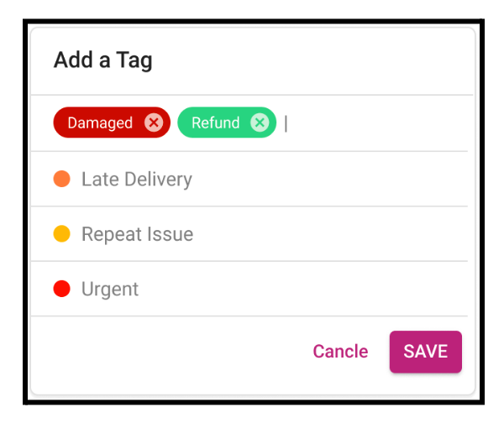Click the red dot beside Urgent

tap(61, 289)
